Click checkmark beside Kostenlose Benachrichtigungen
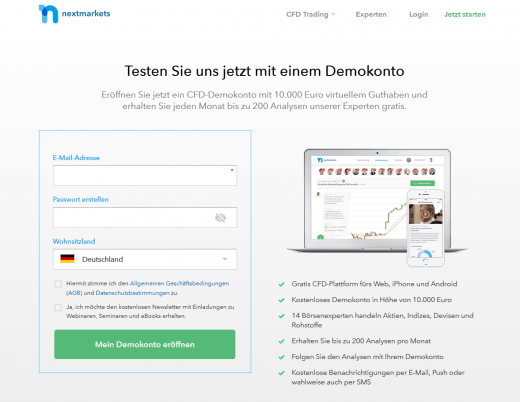Image resolution: width=520 pixels, height=402 pixels. point(282,373)
